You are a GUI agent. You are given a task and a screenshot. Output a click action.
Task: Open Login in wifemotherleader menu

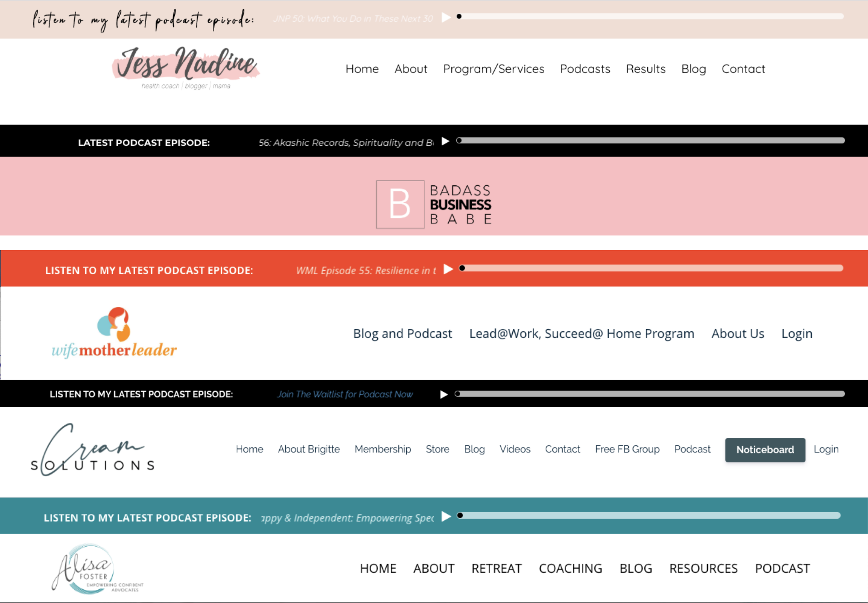[x=797, y=334]
